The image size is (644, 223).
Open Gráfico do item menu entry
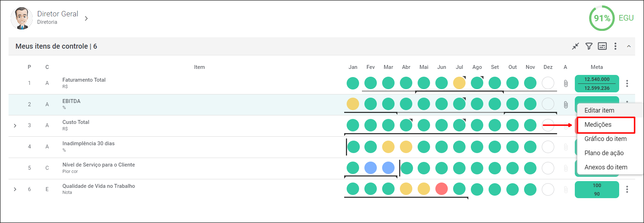(605, 139)
